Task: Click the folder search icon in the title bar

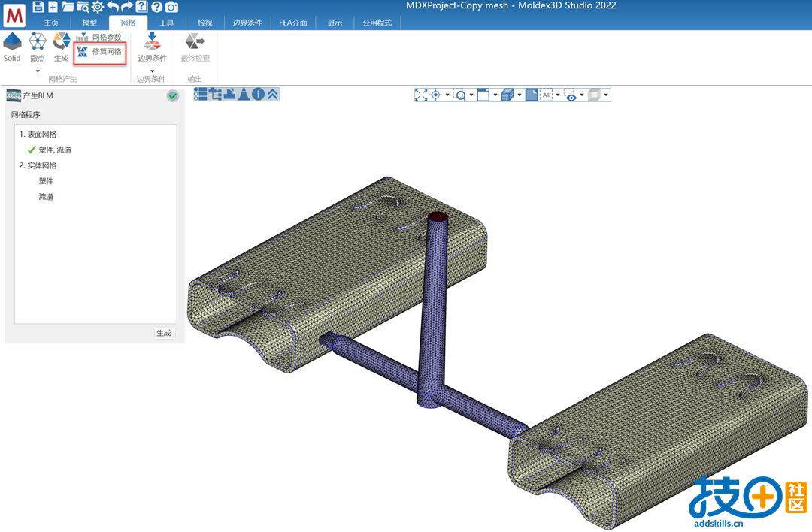Action: click(83, 7)
